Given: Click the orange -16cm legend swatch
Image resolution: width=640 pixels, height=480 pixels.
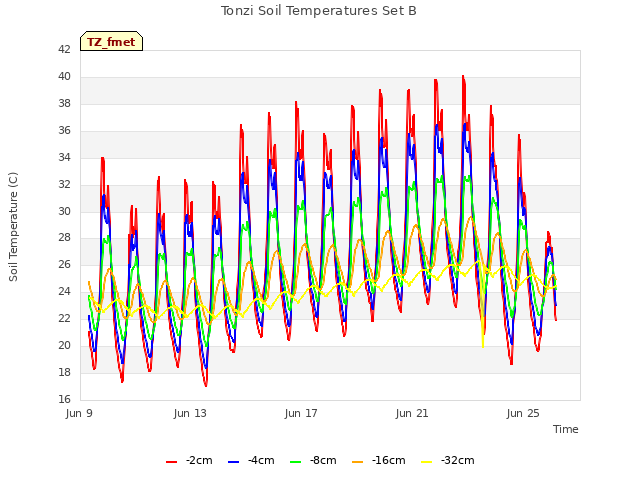Looking at the screenshot, I should point(358,462).
